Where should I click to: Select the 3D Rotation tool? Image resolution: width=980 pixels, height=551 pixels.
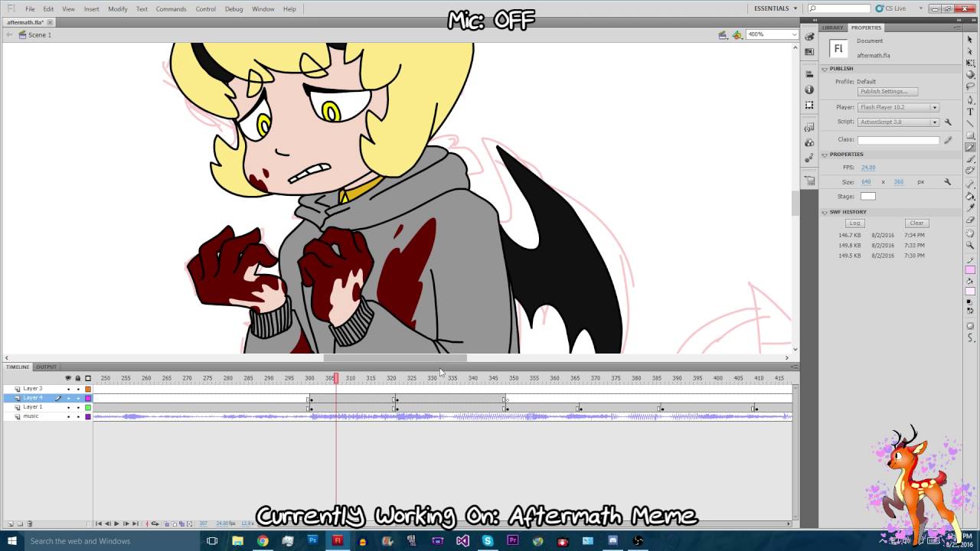click(x=970, y=74)
